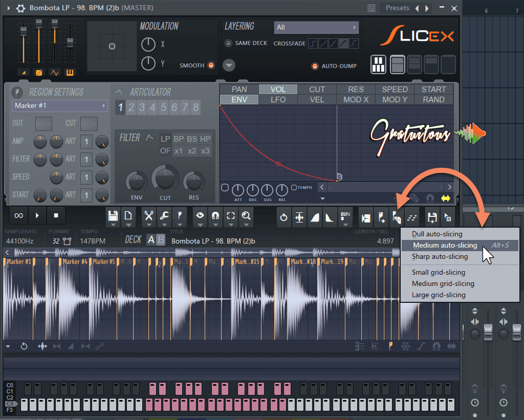The height and width of the screenshot is (420, 524).
Task: Click the scissors slicing tool icon
Action: pyautogui.click(x=148, y=216)
